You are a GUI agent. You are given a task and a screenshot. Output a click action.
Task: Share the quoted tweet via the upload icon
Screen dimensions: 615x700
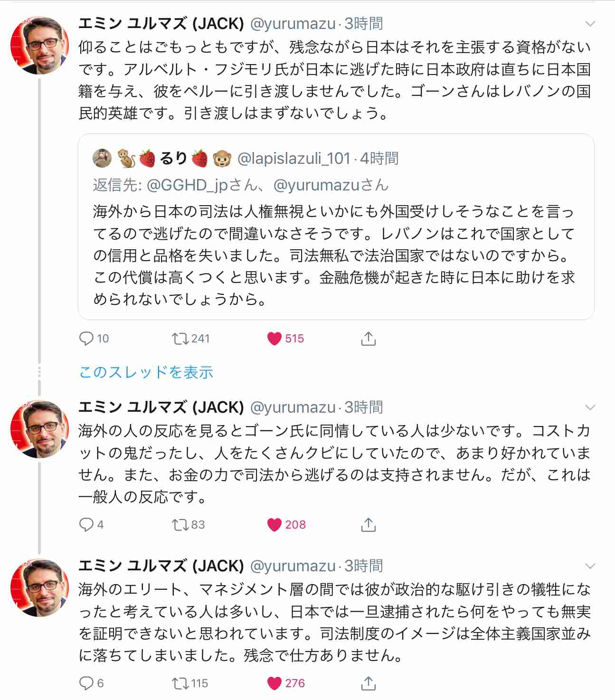368,338
